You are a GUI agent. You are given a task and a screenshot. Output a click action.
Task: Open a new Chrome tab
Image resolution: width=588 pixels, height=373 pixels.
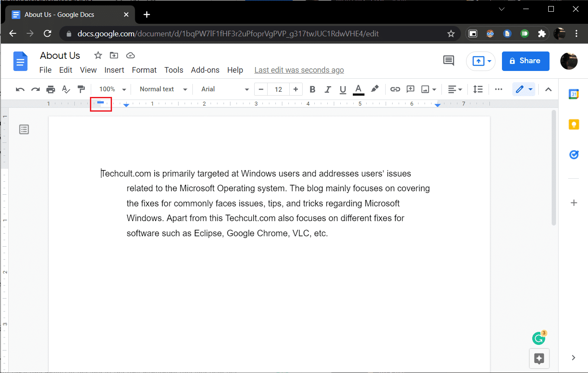(x=147, y=14)
